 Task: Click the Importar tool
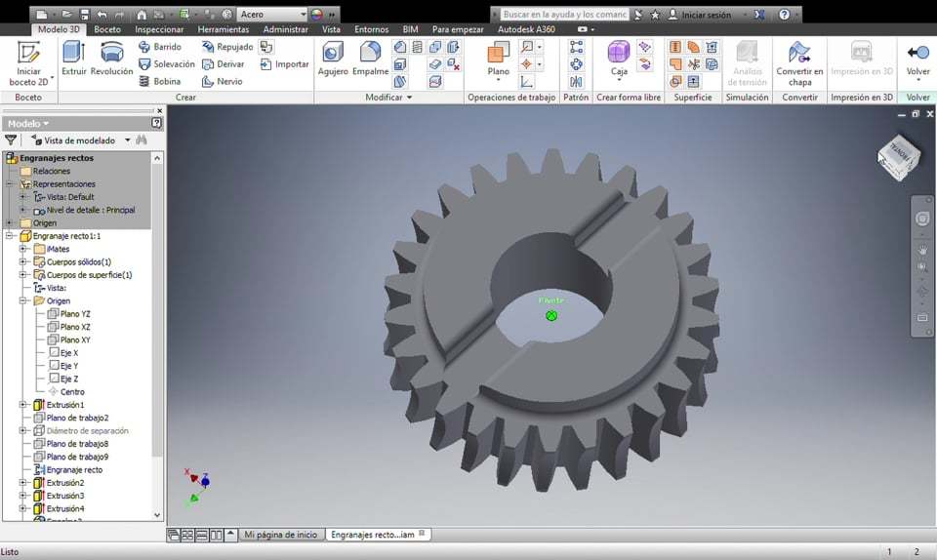tap(284, 63)
